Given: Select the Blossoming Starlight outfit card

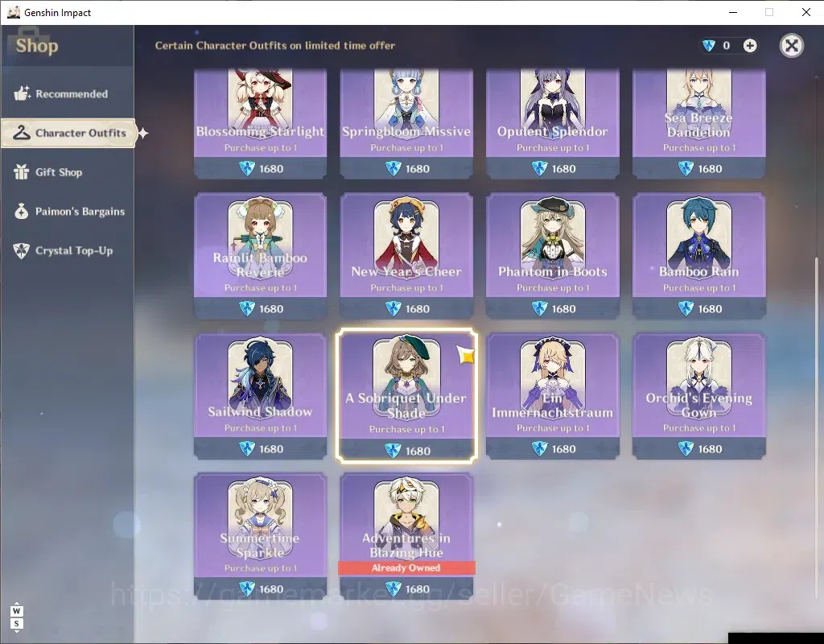Looking at the screenshot, I should [x=260, y=123].
